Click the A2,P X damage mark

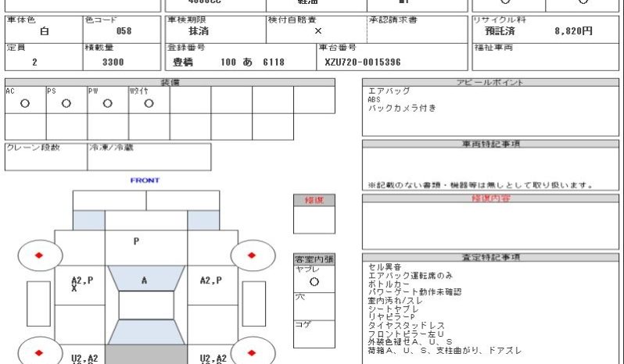tap(82, 284)
